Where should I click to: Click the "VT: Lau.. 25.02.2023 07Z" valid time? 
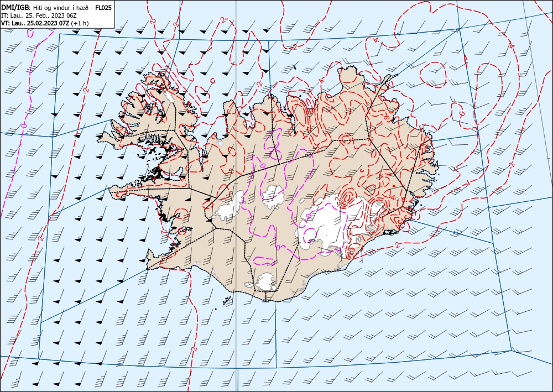click(x=35, y=23)
